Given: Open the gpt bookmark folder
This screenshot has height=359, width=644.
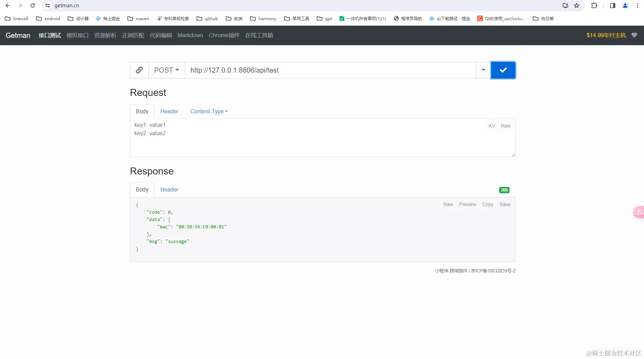Looking at the screenshot, I should coord(324,18).
